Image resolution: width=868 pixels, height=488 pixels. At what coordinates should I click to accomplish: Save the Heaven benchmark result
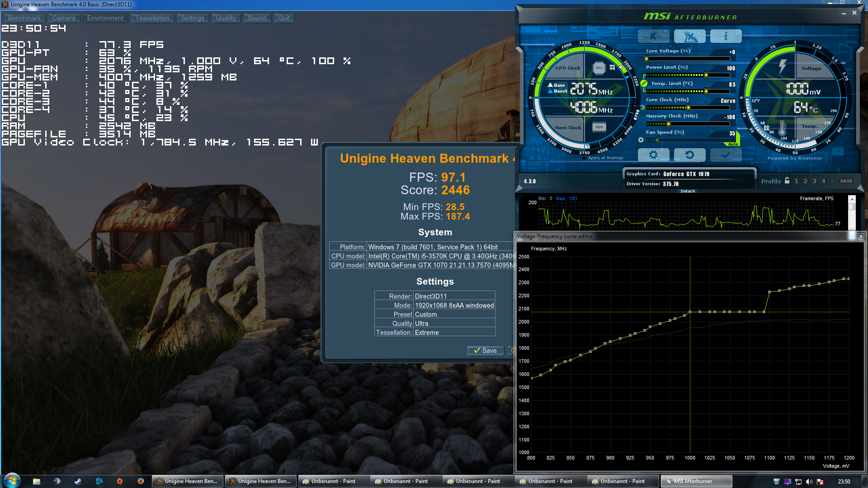coord(485,351)
